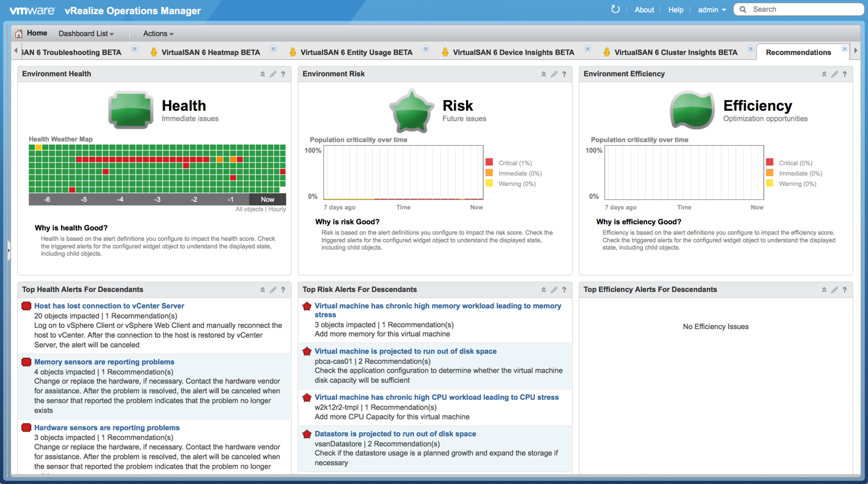This screenshot has height=484, width=868.
Task: Go to Home in toolbar
Action: pyautogui.click(x=37, y=33)
